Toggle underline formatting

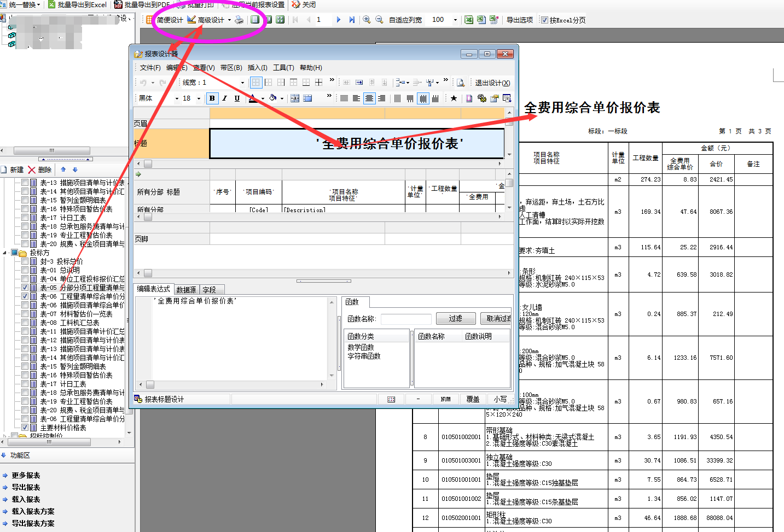[237, 98]
